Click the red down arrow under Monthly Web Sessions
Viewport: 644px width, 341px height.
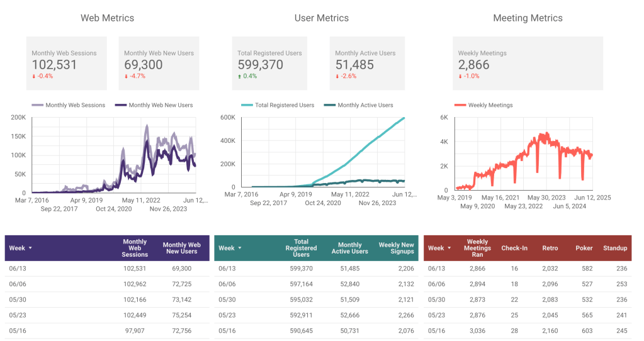pos(34,76)
